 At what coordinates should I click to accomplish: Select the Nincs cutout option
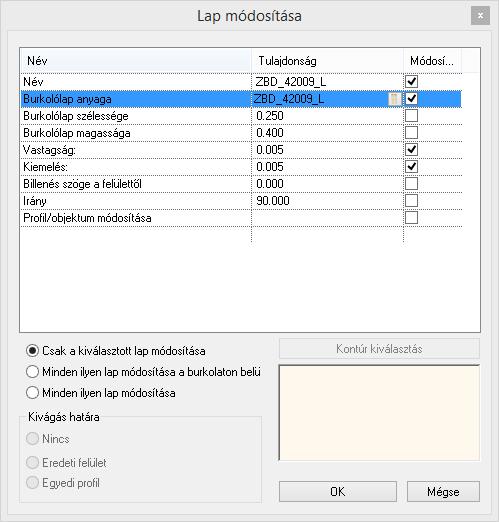[x=48, y=439]
